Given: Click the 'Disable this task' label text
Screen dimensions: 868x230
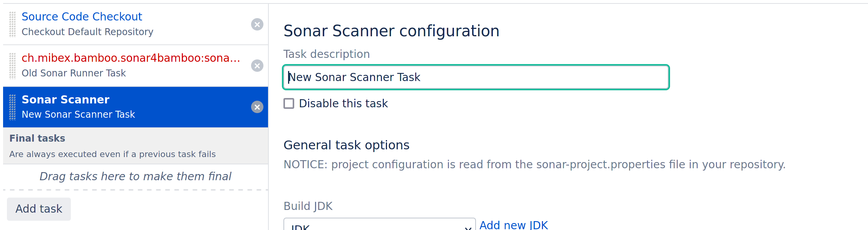Looking at the screenshot, I should coord(343,103).
